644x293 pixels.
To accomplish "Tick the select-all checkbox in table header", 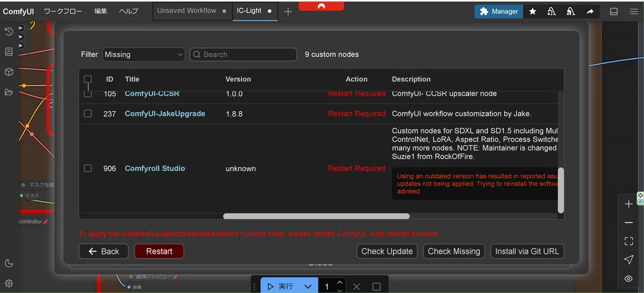I will pos(88,79).
